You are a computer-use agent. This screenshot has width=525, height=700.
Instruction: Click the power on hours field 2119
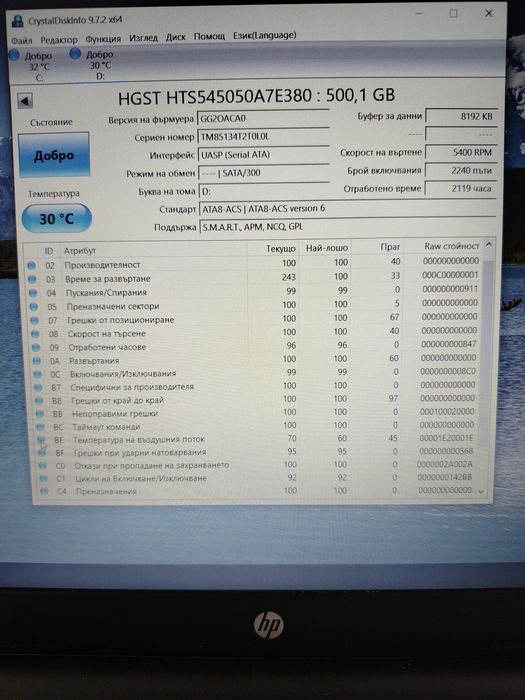[x=460, y=188]
